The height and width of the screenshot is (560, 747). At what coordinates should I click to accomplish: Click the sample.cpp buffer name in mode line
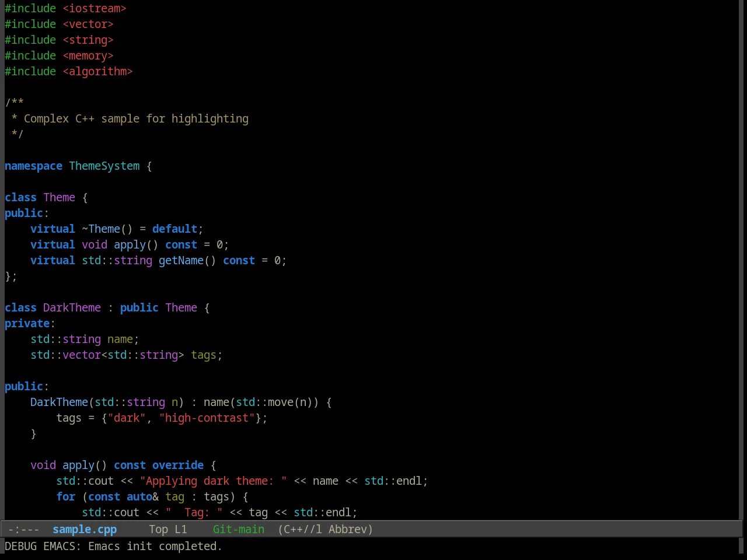85,529
